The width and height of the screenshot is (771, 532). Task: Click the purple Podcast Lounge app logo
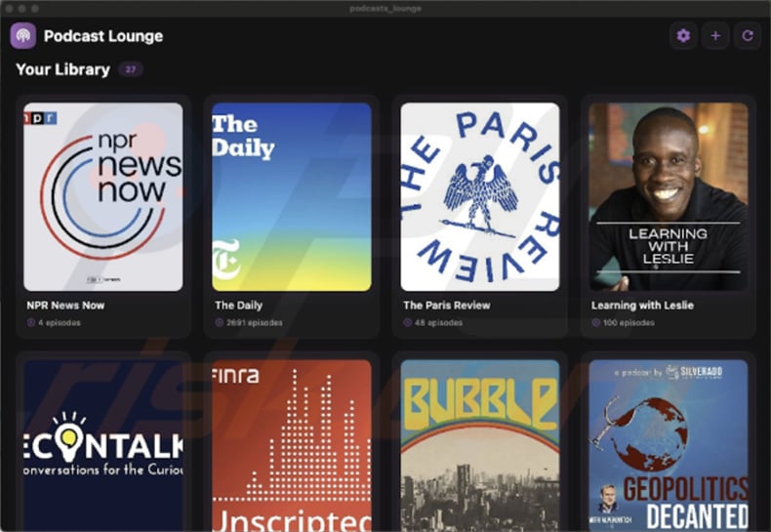click(23, 35)
